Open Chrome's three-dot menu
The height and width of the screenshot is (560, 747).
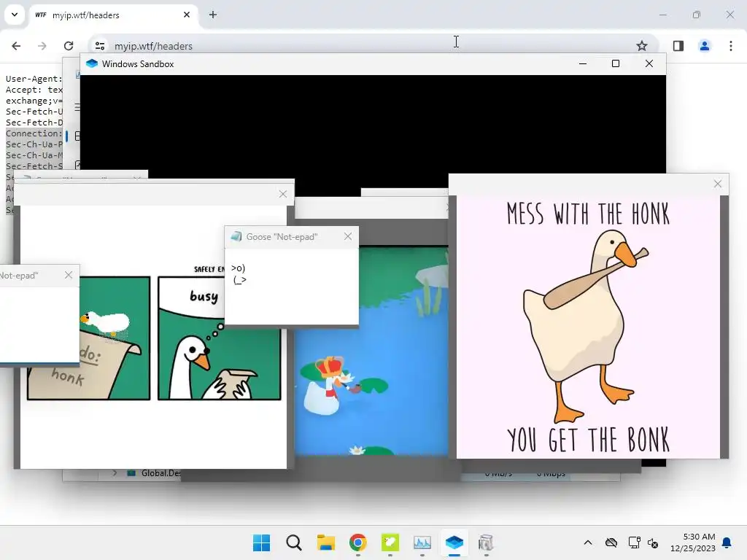(x=731, y=46)
